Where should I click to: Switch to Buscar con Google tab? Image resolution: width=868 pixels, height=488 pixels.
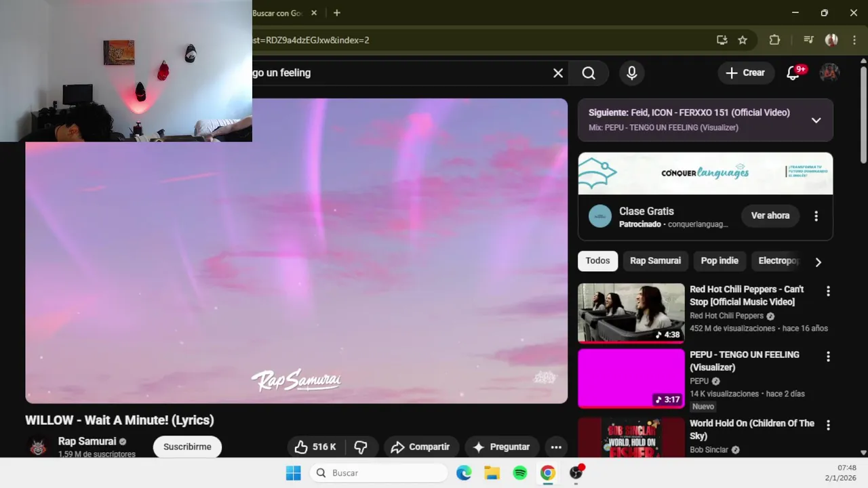(278, 13)
